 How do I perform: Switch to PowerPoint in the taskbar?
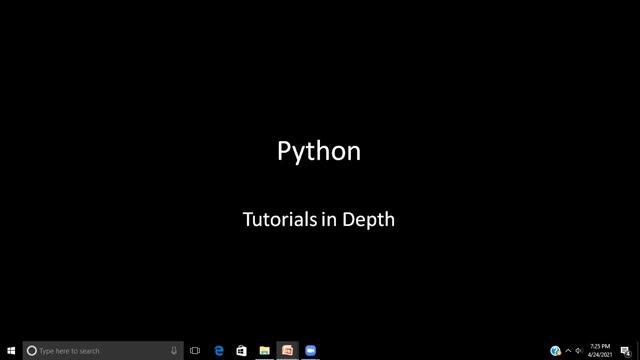(x=287, y=351)
